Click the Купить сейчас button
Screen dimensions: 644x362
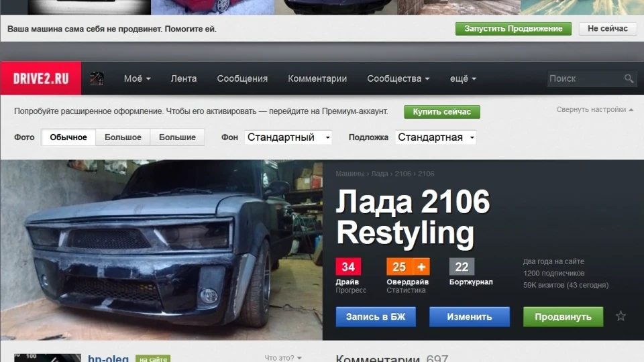point(442,112)
